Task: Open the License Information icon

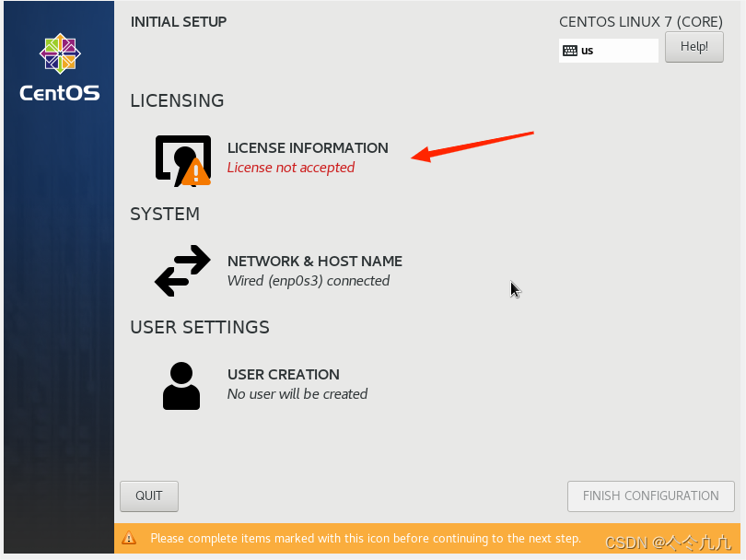Action: click(x=183, y=161)
